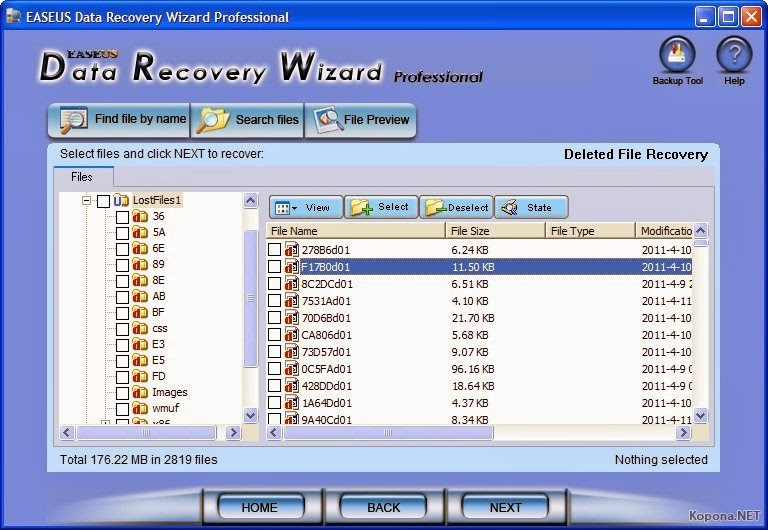This screenshot has height=530, width=768.
Task: Click the 21.70 KB file size cell
Action: coord(473,318)
